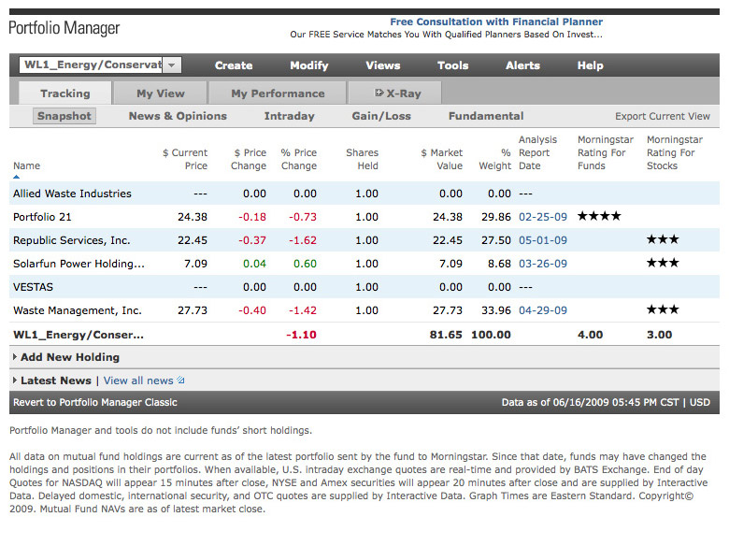
Task: Open the Modify menu
Action: click(x=309, y=65)
